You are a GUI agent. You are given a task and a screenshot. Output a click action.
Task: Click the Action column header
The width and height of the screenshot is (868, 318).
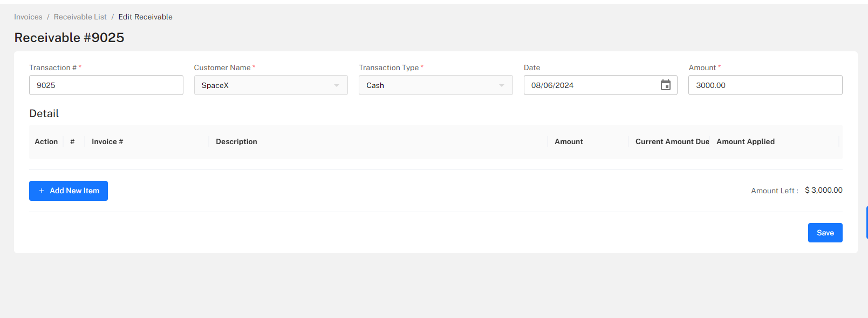(46, 141)
